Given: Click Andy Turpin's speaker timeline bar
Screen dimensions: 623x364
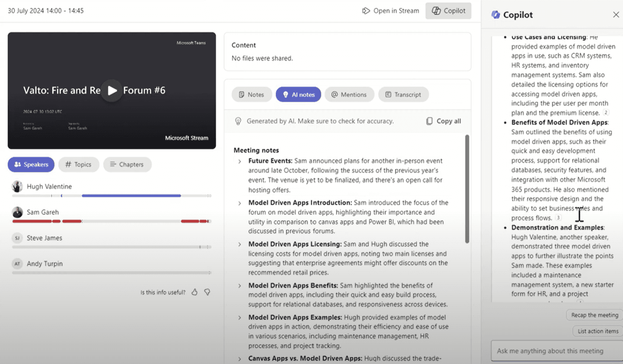Looking at the screenshot, I should (x=111, y=273).
